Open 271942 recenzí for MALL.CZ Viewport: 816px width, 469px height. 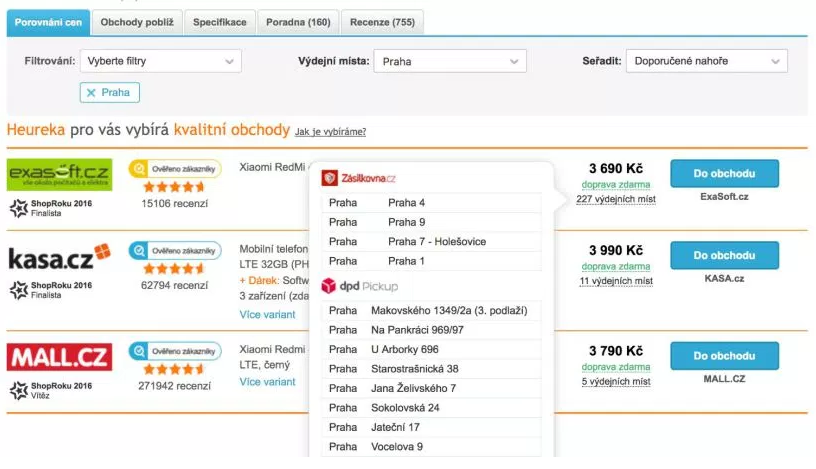pyautogui.click(x=174, y=386)
